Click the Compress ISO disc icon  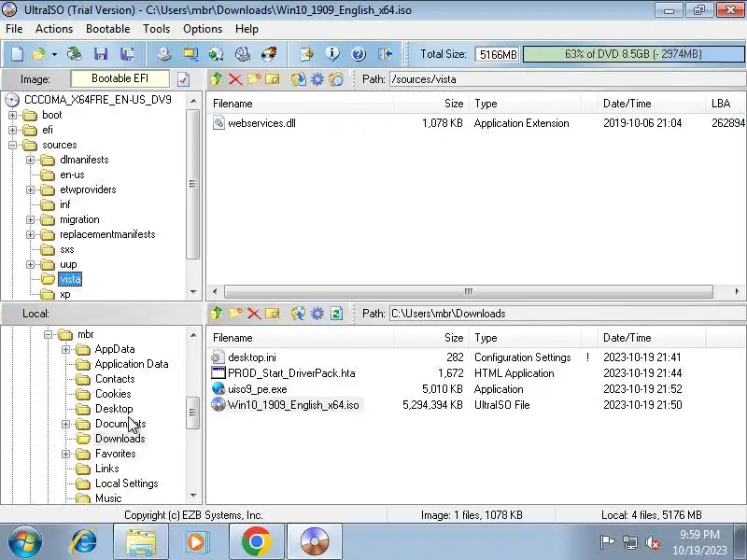coord(217,54)
